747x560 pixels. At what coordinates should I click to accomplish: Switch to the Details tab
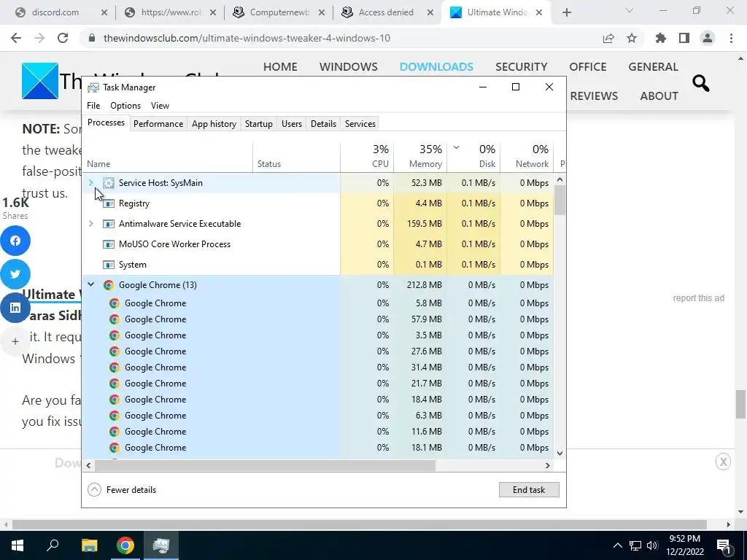coord(323,124)
